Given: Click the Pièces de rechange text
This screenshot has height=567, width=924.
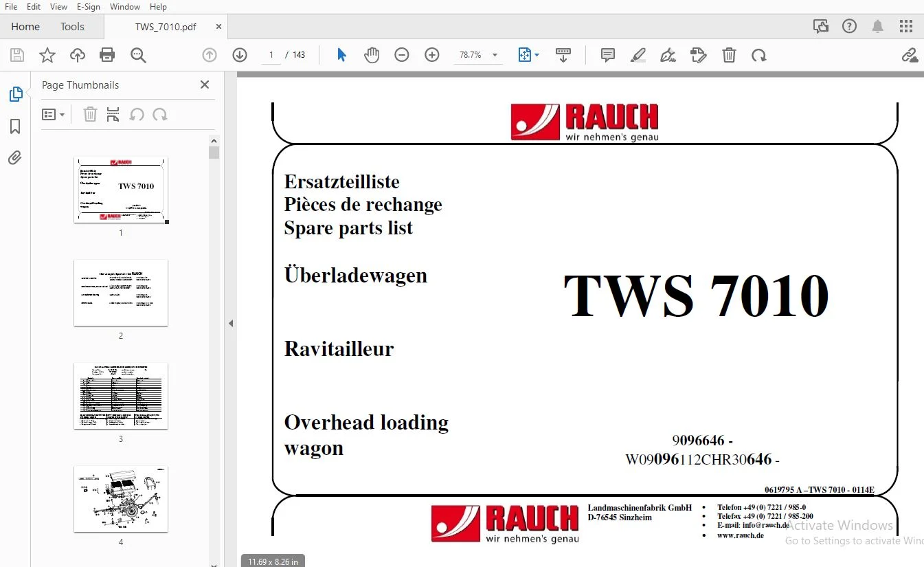Looking at the screenshot, I should (x=363, y=205).
